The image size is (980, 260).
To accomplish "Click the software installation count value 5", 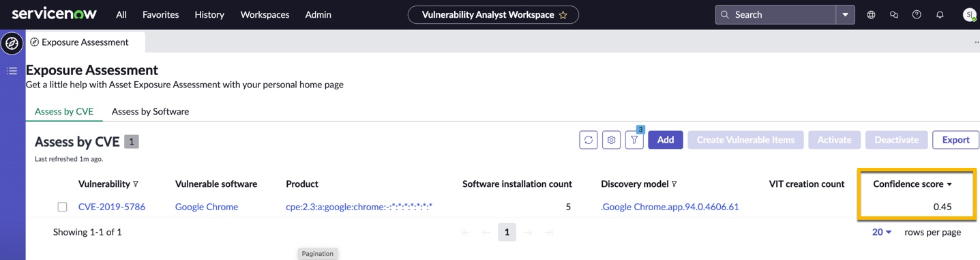I will (x=568, y=207).
